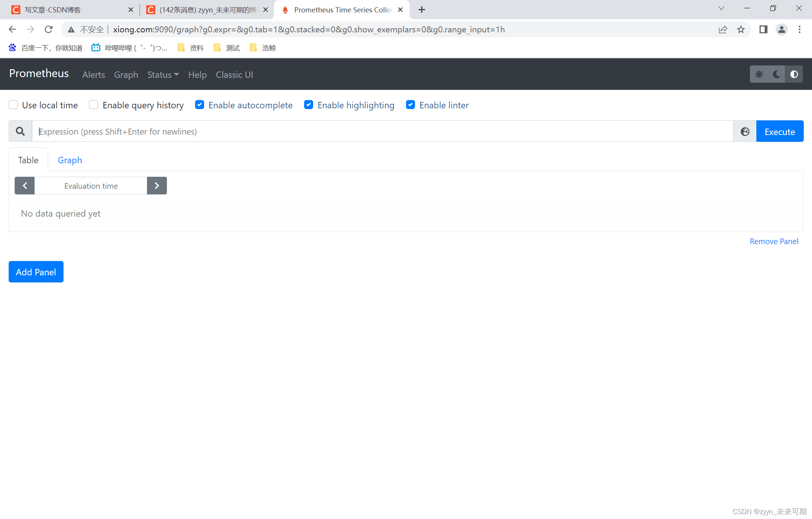Disable the Enable highlighting checkbox
Screen dimensions: 812x519
click(309, 105)
